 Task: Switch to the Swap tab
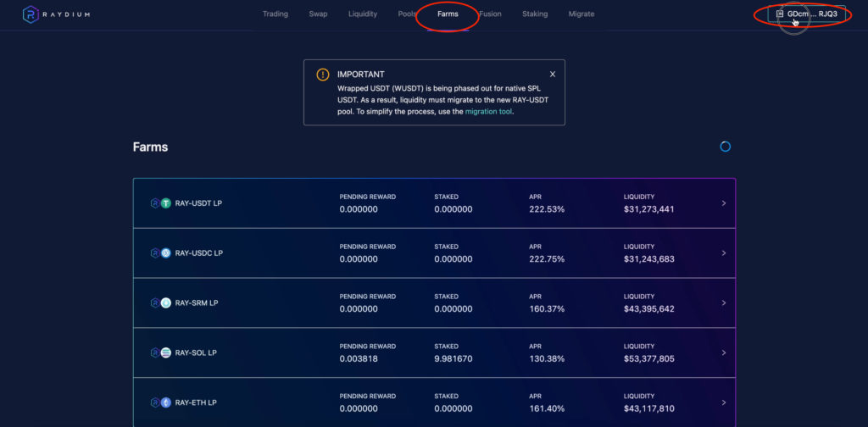click(x=319, y=14)
